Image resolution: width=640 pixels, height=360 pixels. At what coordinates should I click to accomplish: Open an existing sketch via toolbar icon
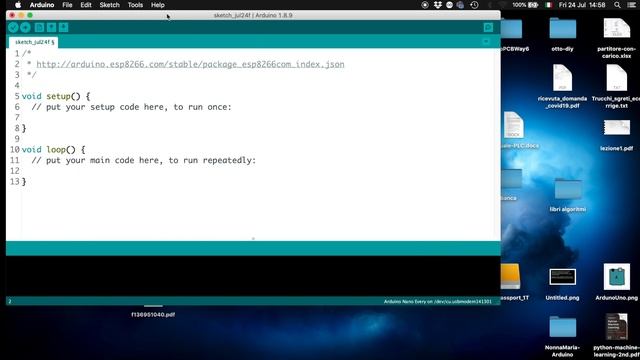coord(51,27)
